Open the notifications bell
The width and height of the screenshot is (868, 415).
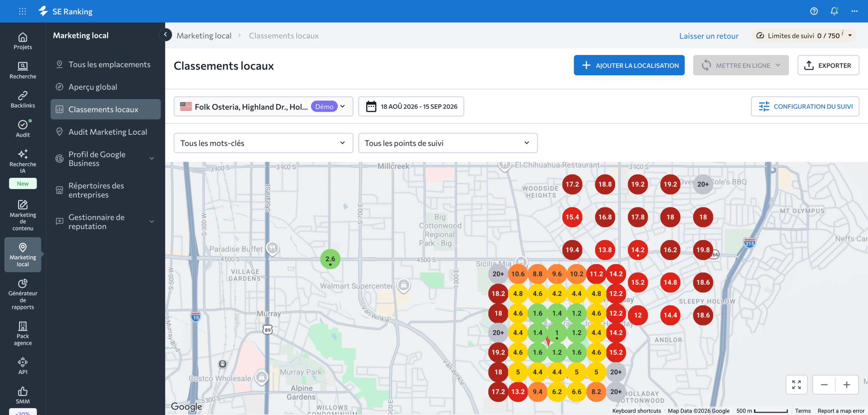tap(834, 11)
